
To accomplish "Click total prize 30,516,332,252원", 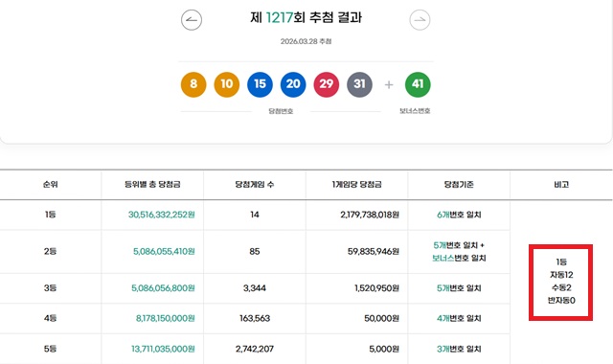I will (162, 215).
